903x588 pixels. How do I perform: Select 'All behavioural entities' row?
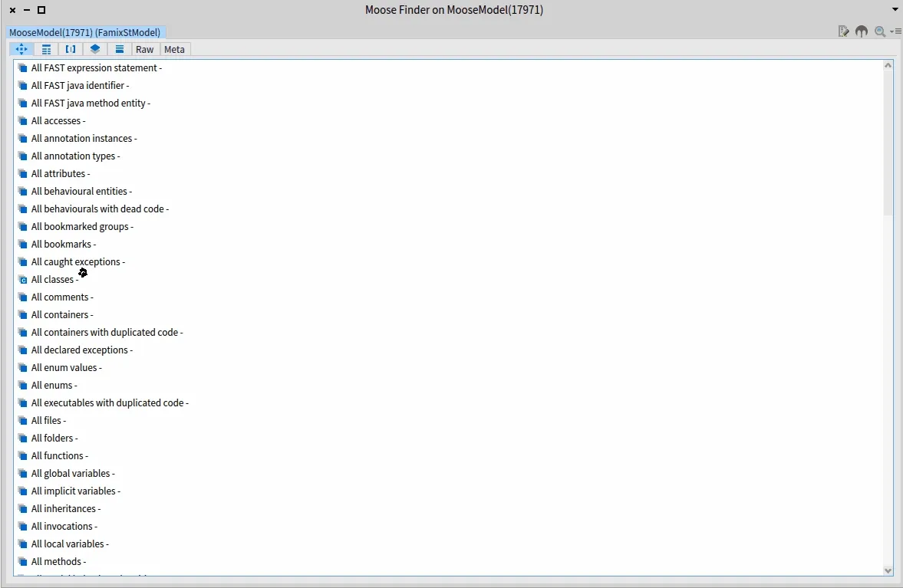(448, 191)
